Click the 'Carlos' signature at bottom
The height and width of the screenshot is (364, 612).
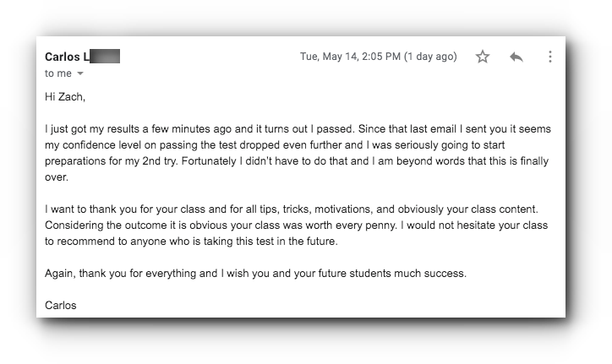pos(61,305)
